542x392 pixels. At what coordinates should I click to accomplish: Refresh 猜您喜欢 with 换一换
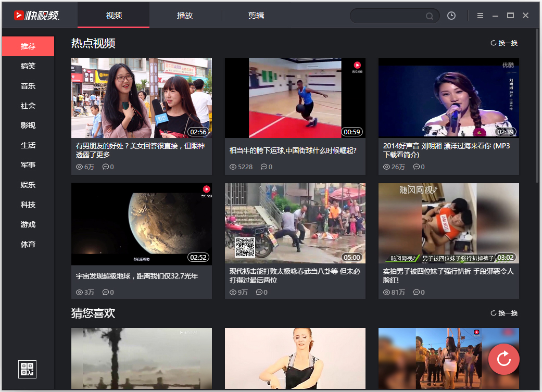pyautogui.click(x=504, y=313)
